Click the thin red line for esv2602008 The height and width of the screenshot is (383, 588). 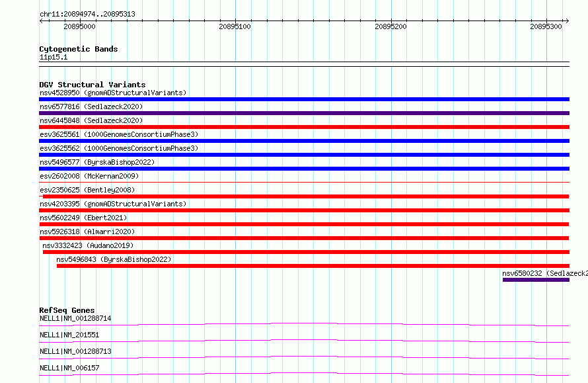point(304,183)
